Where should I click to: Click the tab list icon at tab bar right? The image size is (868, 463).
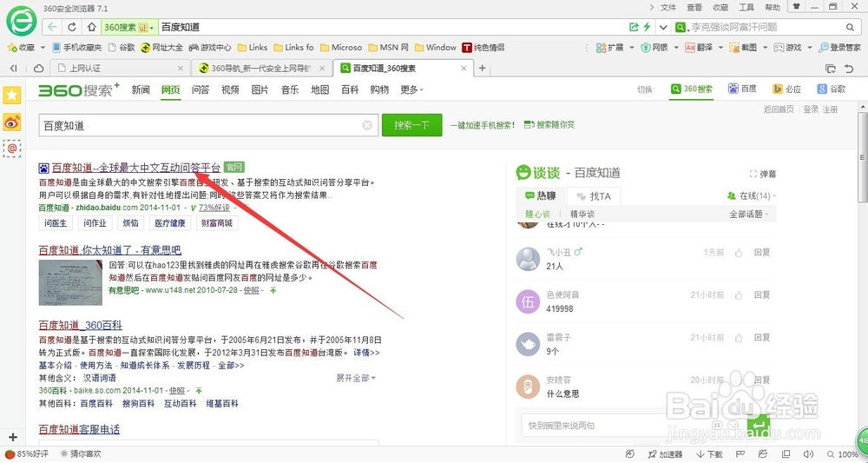(x=830, y=69)
